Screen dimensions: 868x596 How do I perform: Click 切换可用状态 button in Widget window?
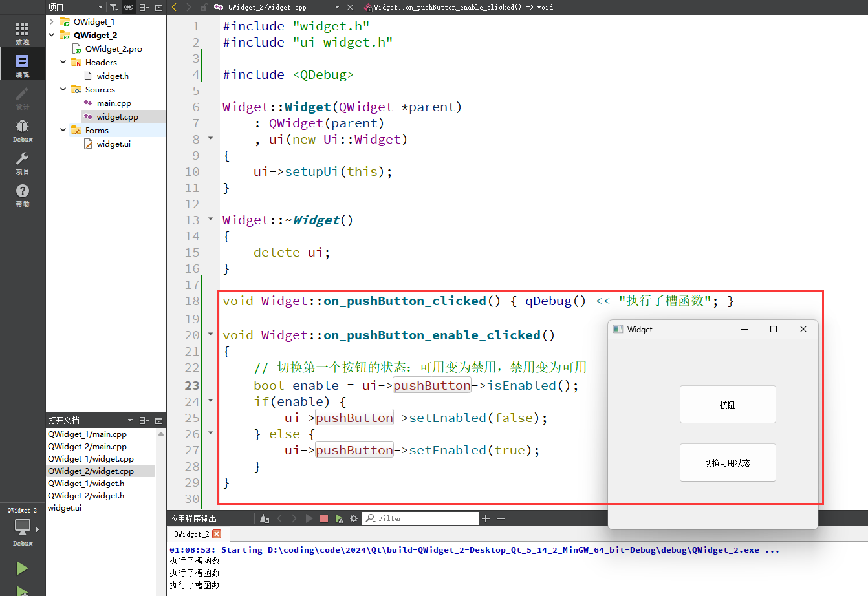(x=728, y=463)
